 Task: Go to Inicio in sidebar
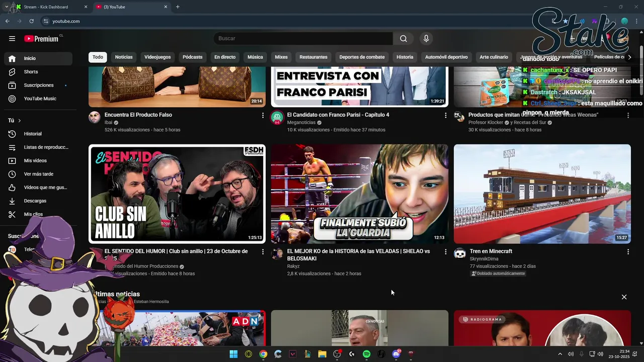[x=38, y=58]
